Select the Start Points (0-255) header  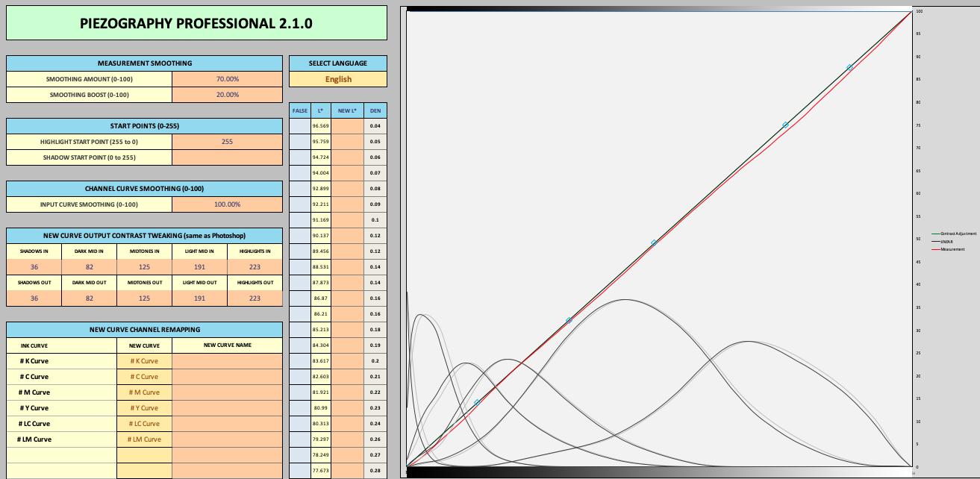point(145,126)
